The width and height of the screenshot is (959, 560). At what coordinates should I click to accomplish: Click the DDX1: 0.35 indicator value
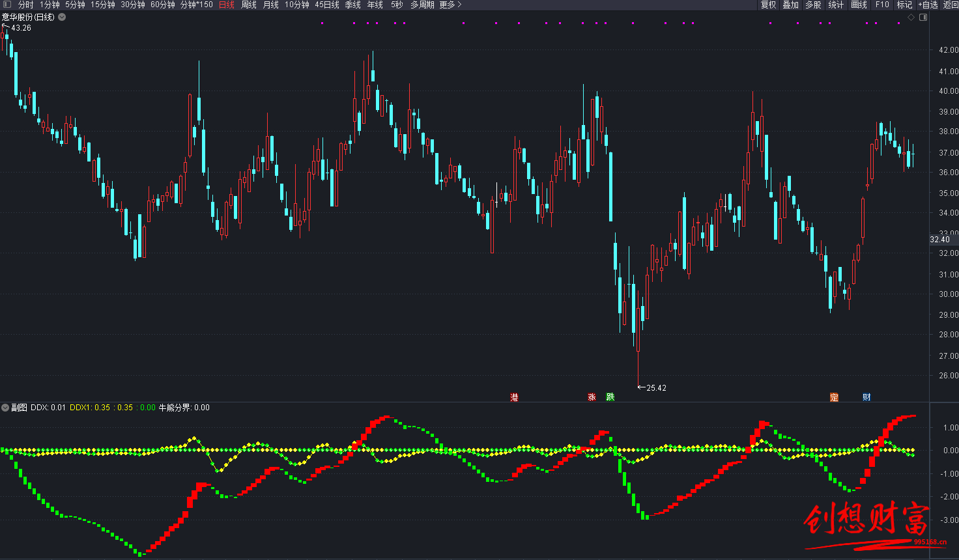90,408
